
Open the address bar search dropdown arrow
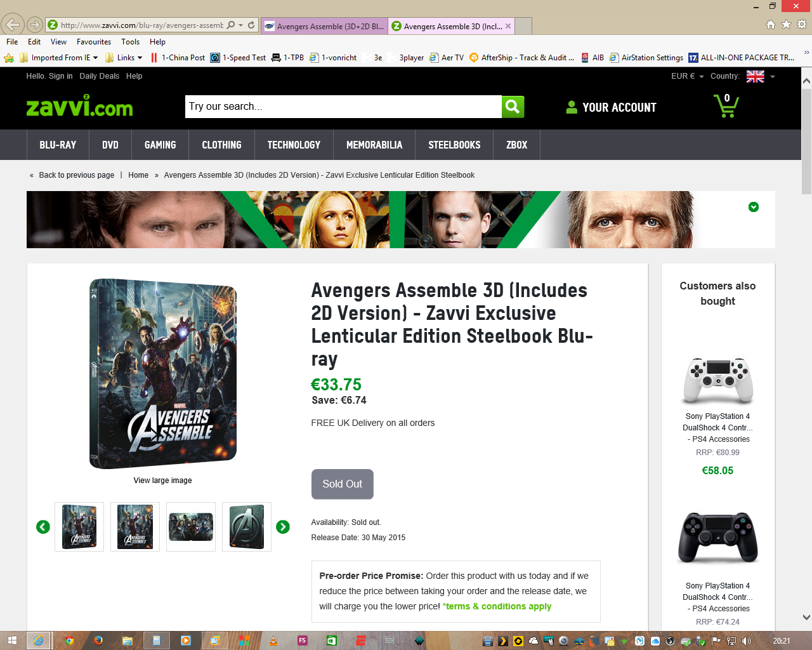[x=241, y=25]
